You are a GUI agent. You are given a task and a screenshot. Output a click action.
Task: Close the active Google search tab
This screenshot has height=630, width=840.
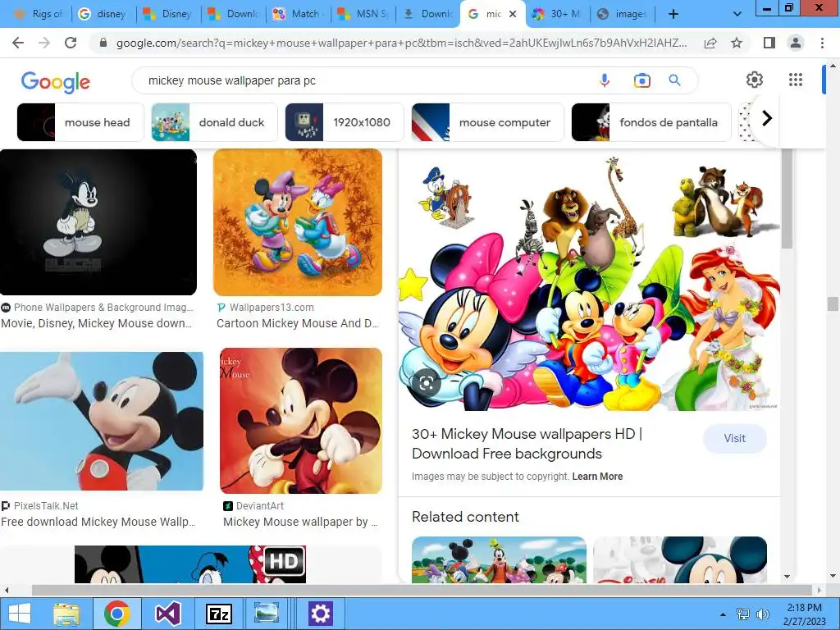click(x=513, y=14)
